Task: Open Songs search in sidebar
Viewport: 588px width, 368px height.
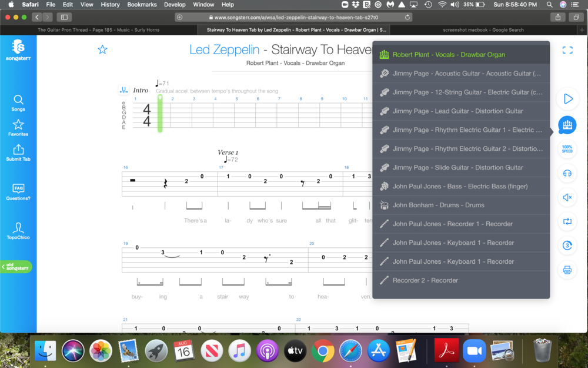Action: (x=18, y=103)
